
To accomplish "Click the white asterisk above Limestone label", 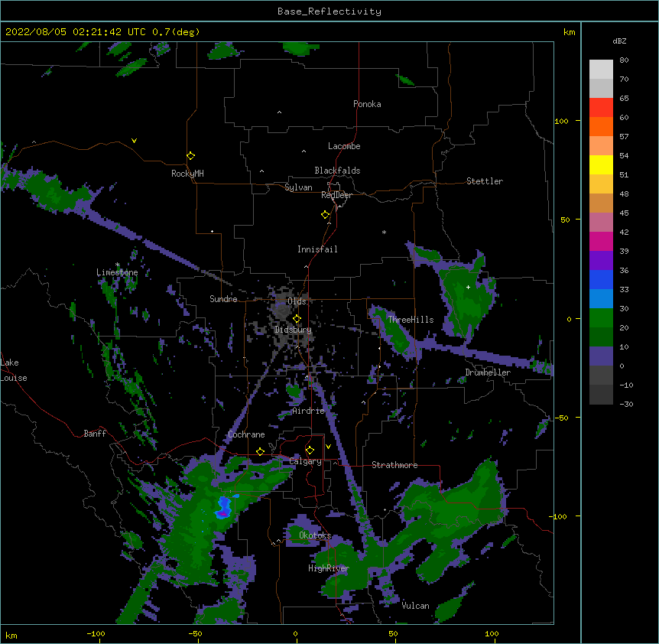I will coord(118,265).
